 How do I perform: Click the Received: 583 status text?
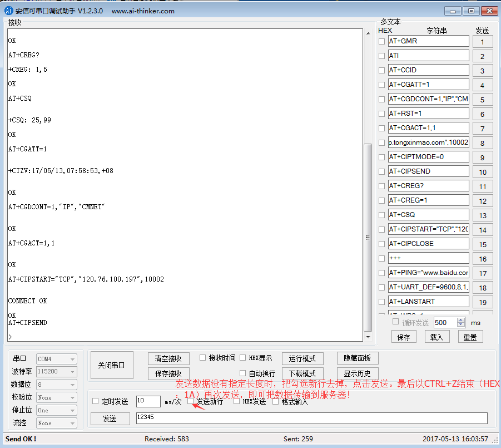[x=166, y=439]
